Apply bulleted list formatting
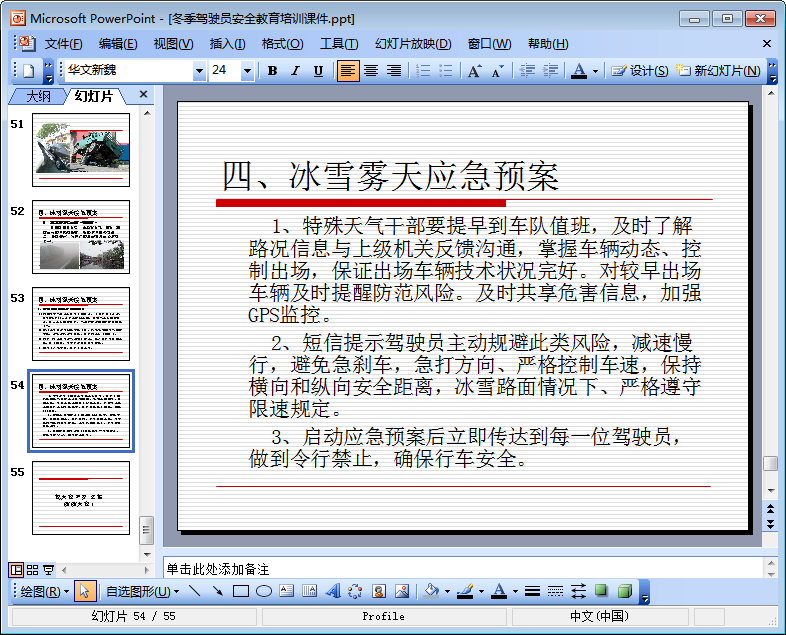 point(446,71)
